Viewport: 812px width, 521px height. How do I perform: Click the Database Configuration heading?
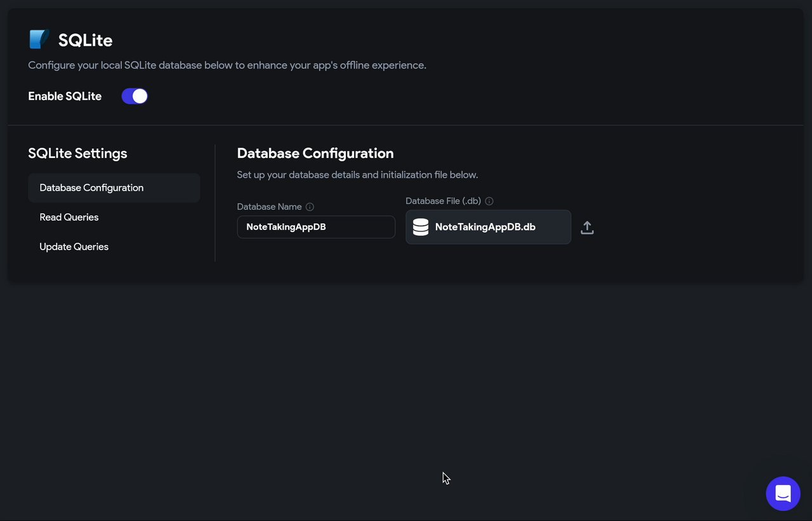(x=315, y=153)
